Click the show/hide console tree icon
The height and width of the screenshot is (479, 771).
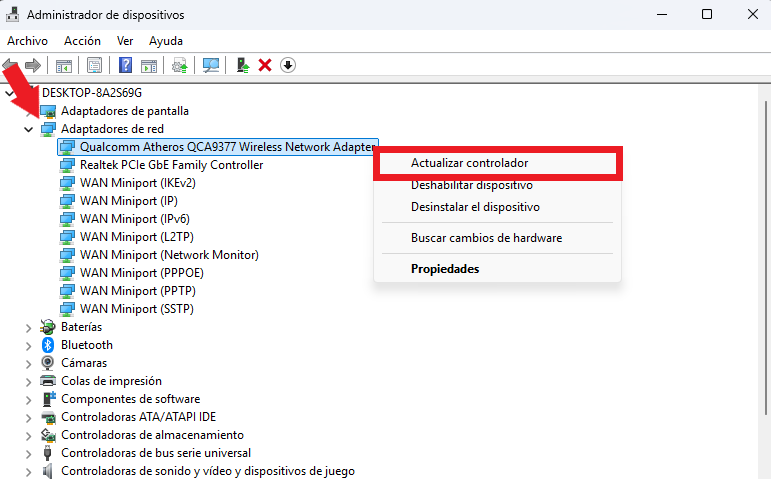64,65
